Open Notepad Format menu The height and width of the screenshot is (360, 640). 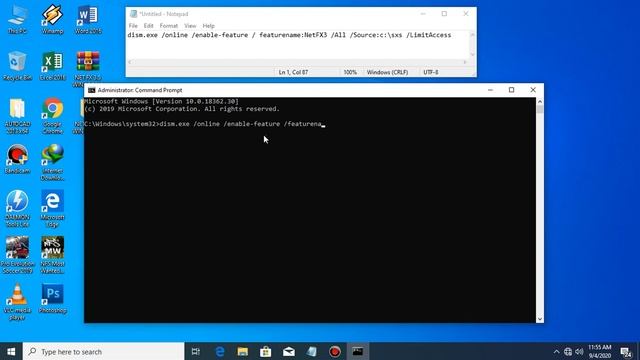(x=168, y=26)
